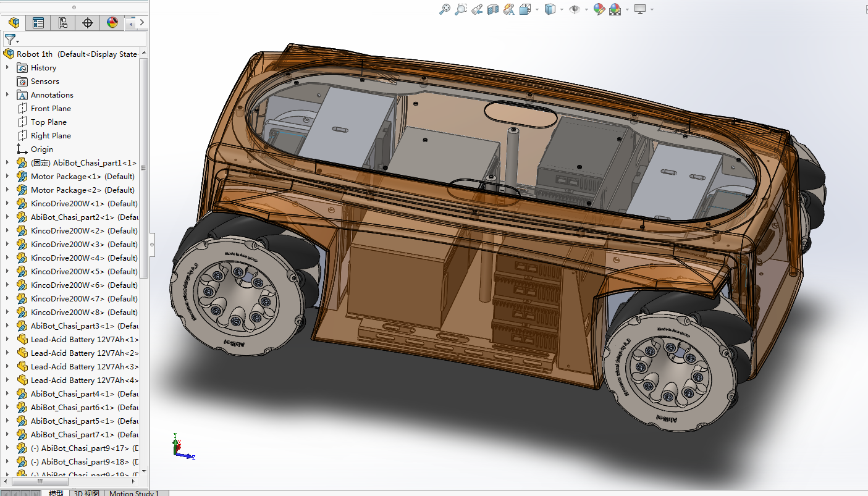
Task: Open the 模型 (Model) bottom tab
Action: tap(56, 492)
